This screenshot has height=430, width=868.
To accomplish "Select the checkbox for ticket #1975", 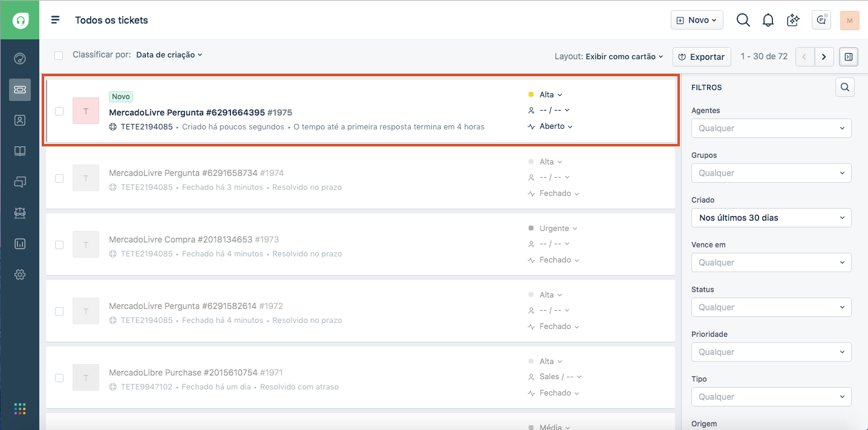I will 59,111.
